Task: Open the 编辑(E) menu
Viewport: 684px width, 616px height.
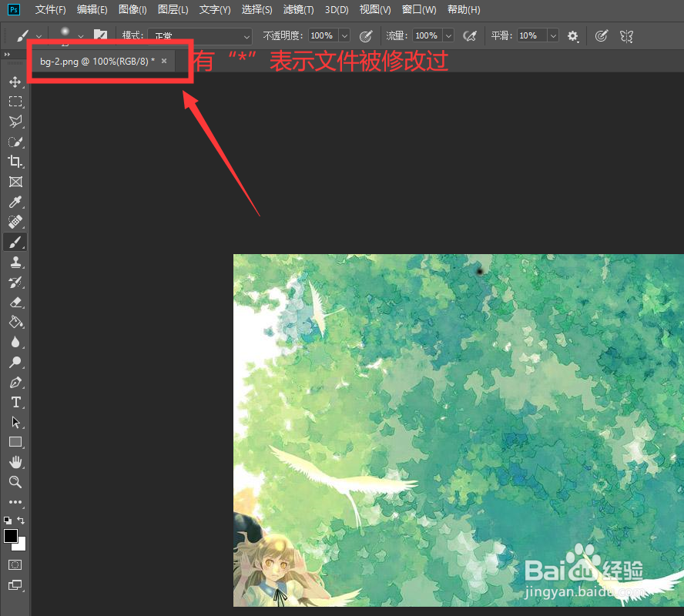Action: [92, 9]
